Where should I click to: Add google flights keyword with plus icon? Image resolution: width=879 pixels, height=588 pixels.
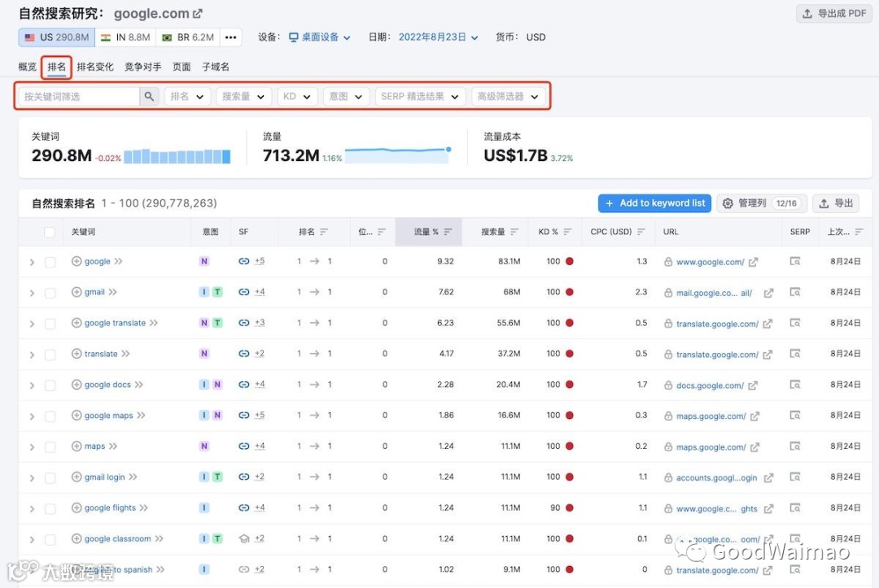(77, 507)
